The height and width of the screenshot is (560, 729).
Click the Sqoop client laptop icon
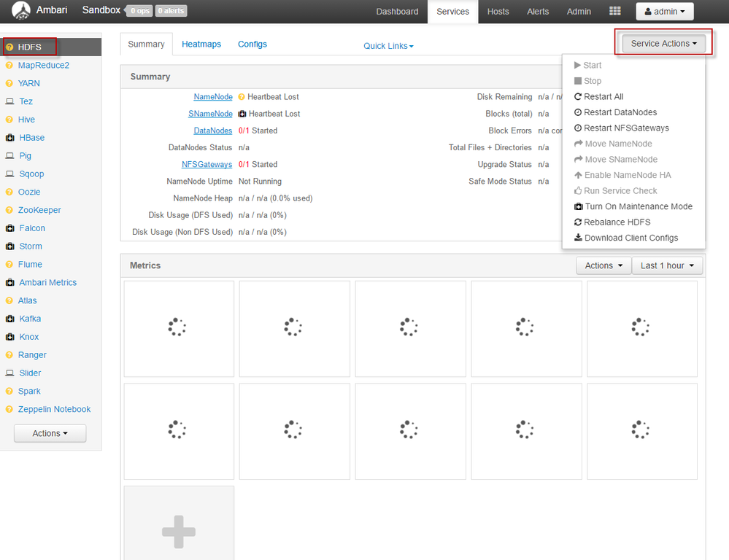pos(9,174)
